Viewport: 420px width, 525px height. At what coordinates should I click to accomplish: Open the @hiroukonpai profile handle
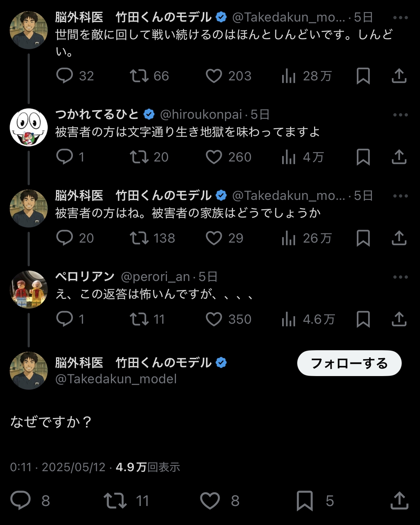click(x=201, y=115)
